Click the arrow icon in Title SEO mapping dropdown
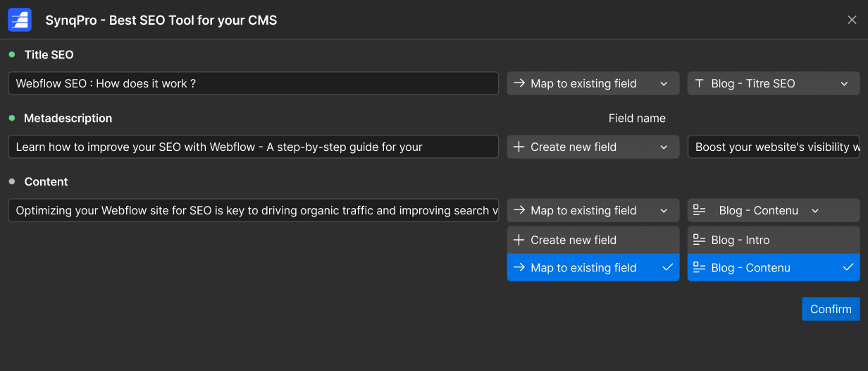 click(x=519, y=83)
